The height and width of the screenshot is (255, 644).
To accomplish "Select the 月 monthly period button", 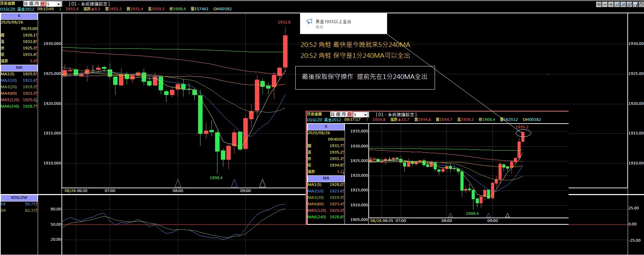I will (37, 4).
